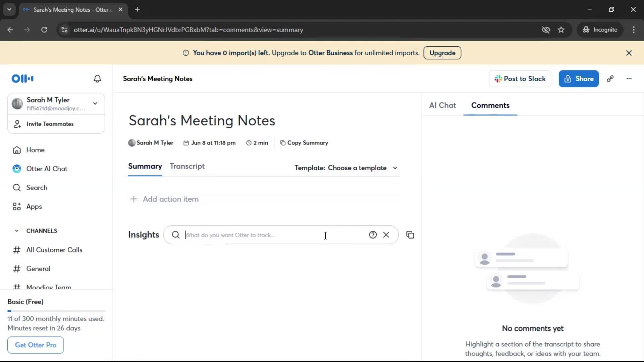This screenshot has width=644, height=362.
Task: Click Invite Teammates
Action: click(x=43, y=124)
